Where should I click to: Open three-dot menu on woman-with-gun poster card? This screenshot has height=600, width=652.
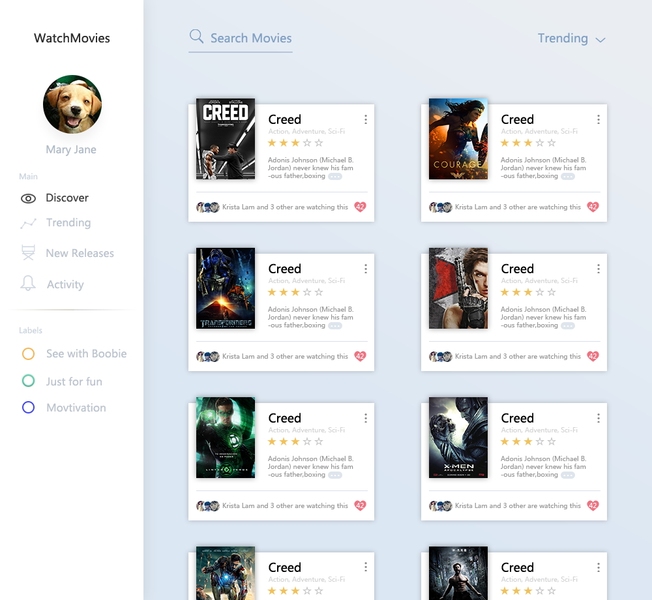coord(598,269)
